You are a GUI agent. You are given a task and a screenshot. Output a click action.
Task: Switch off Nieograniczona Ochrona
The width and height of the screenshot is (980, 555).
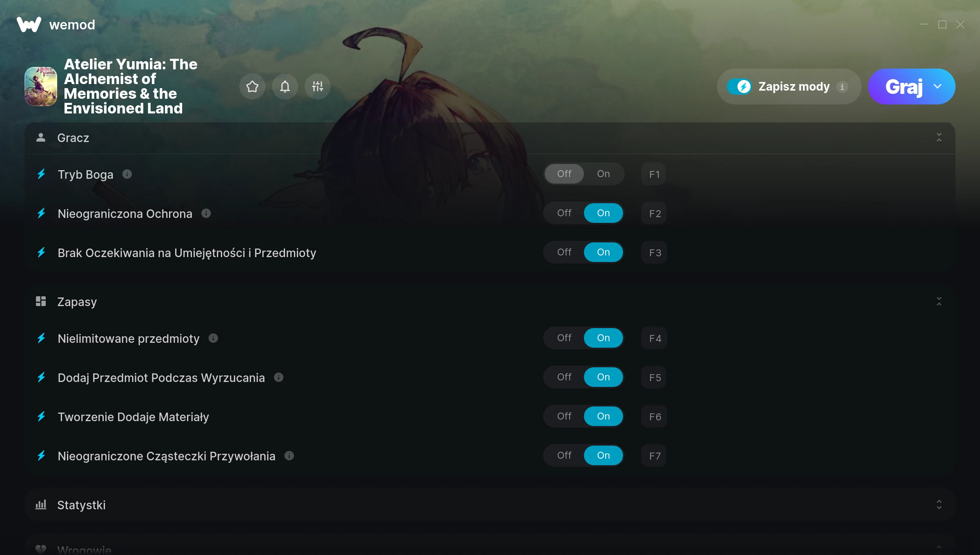(564, 213)
